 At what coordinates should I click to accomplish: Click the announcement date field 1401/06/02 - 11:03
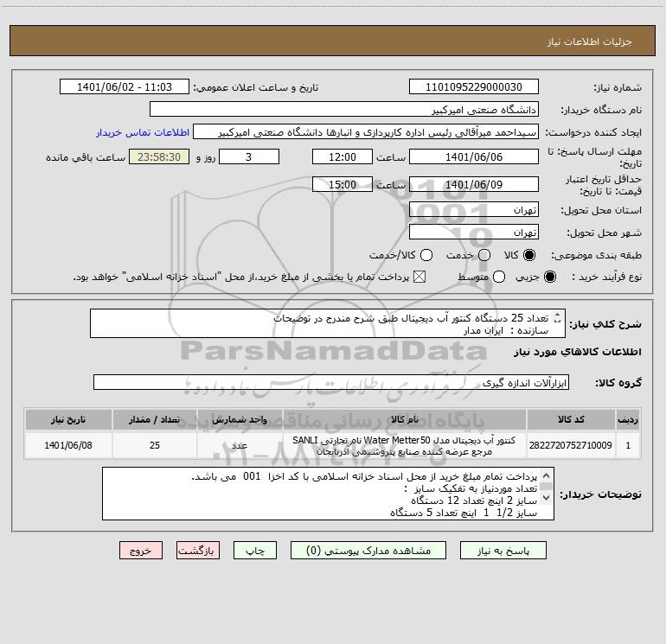click(125, 87)
